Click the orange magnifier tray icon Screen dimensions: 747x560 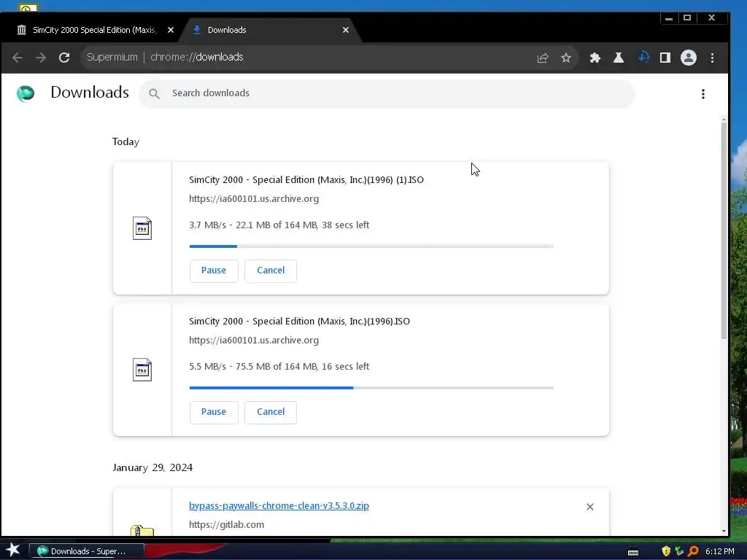(693, 551)
